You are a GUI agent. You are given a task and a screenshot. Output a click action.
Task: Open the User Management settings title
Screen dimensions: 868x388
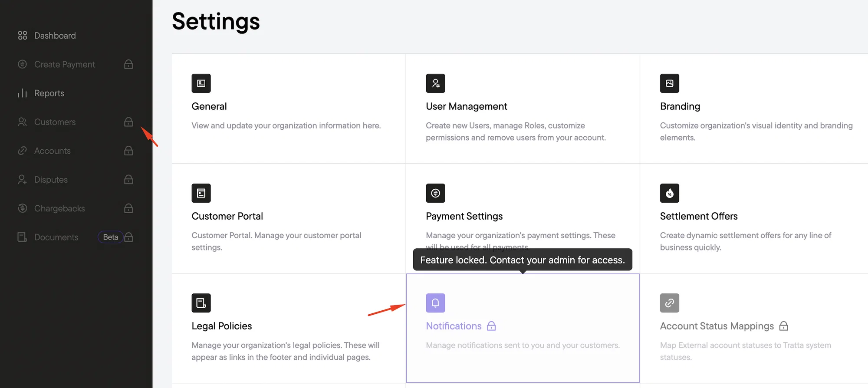tap(467, 106)
